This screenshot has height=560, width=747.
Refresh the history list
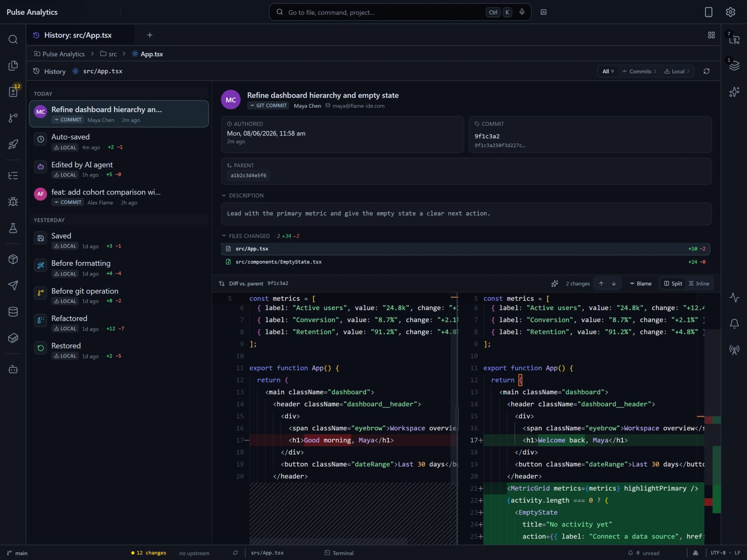(x=706, y=71)
